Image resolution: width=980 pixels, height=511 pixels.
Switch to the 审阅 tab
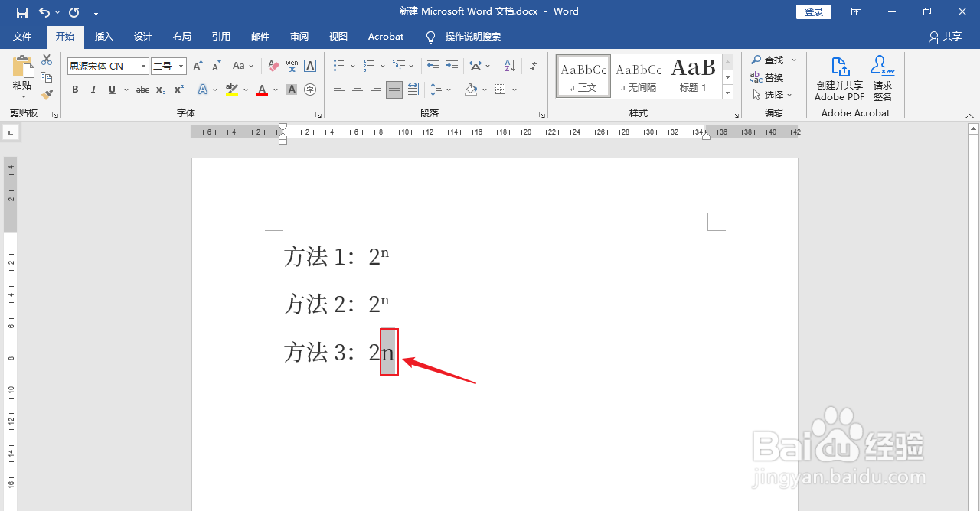299,37
